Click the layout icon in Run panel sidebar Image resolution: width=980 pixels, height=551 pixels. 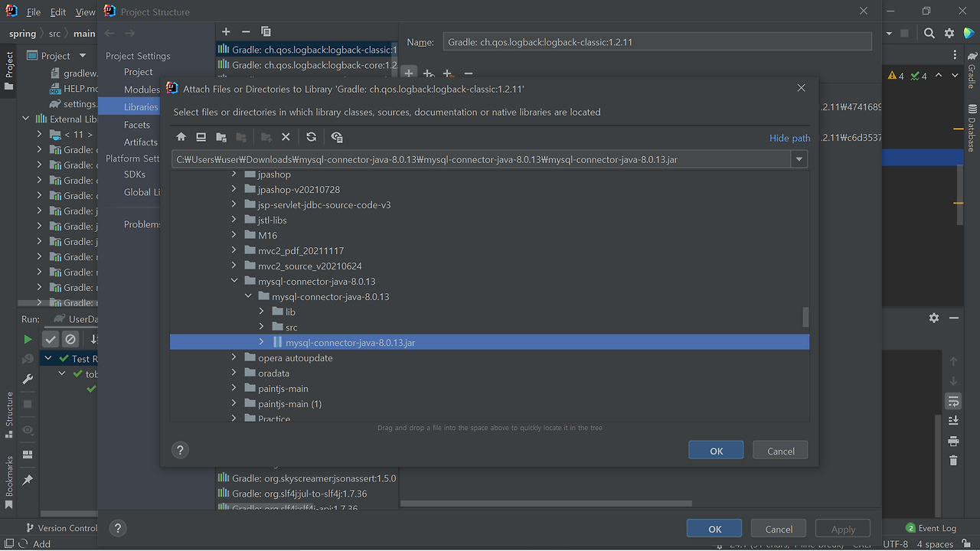pyautogui.click(x=28, y=455)
